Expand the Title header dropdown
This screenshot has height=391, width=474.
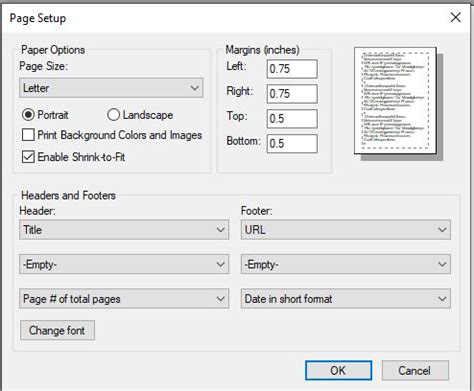click(x=124, y=230)
